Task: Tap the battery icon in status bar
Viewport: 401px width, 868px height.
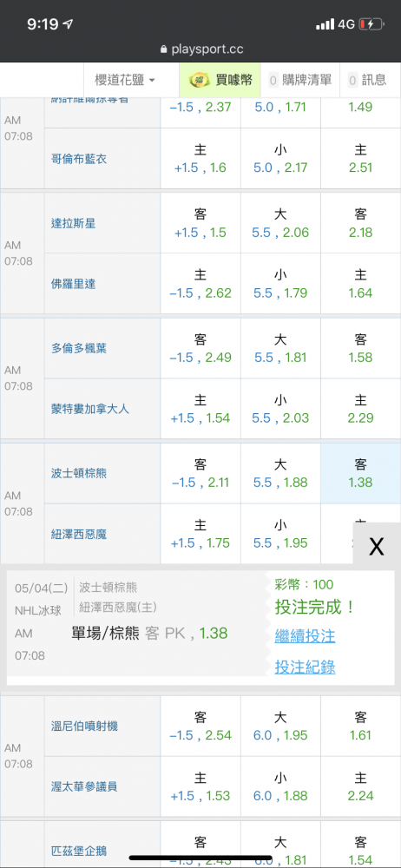Action: 371,24
